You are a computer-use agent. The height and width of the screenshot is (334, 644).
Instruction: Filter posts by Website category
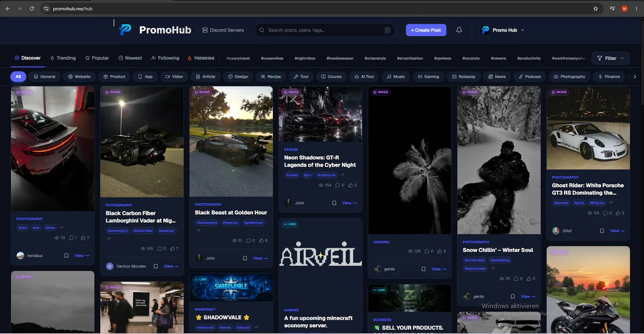(x=79, y=77)
